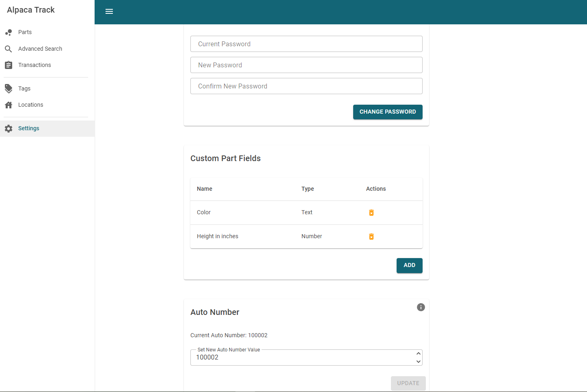
Task: Delete the Height in inches field
Action: 371,237
